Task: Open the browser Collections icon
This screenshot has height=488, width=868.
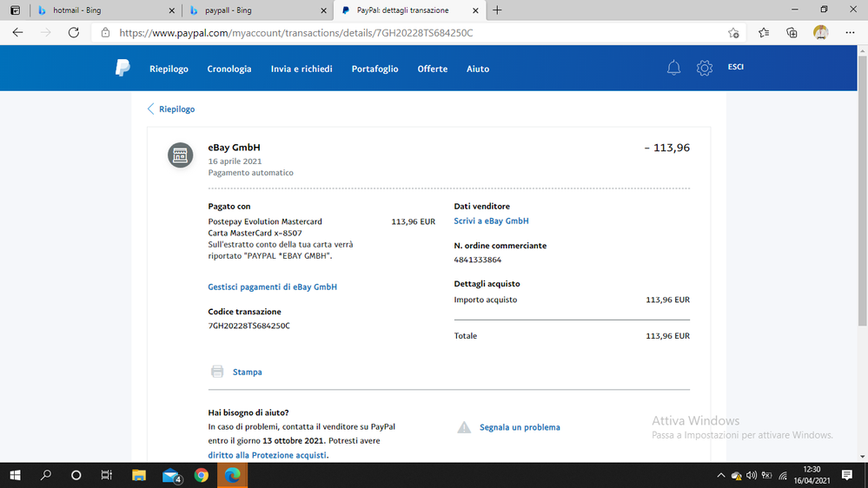Action: (792, 33)
